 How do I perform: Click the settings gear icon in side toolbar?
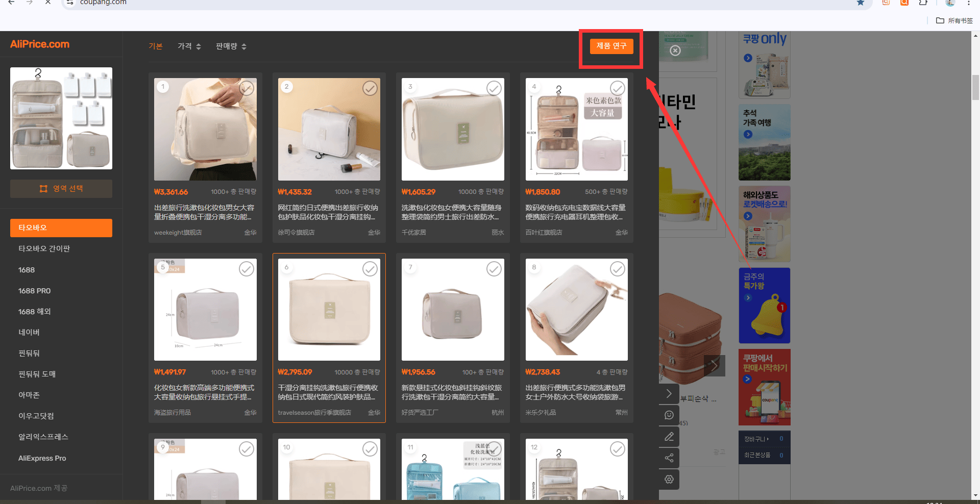pyautogui.click(x=669, y=480)
